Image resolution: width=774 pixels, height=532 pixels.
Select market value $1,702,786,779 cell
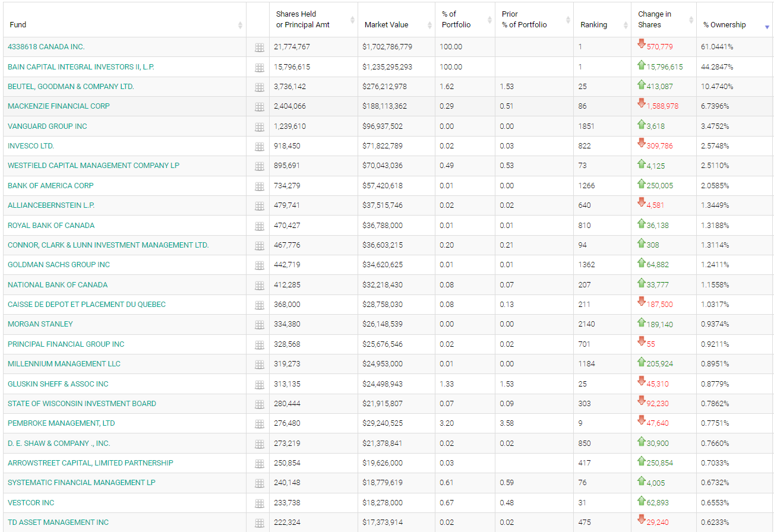(x=396, y=47)
